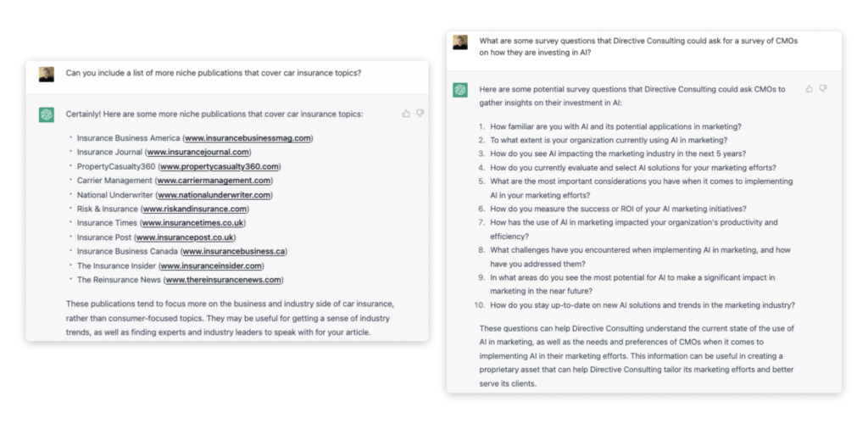The width and height of the screenshot is (868, 424).
Task: Click the www.insurancebusiness.ca link
Action: 235,252
